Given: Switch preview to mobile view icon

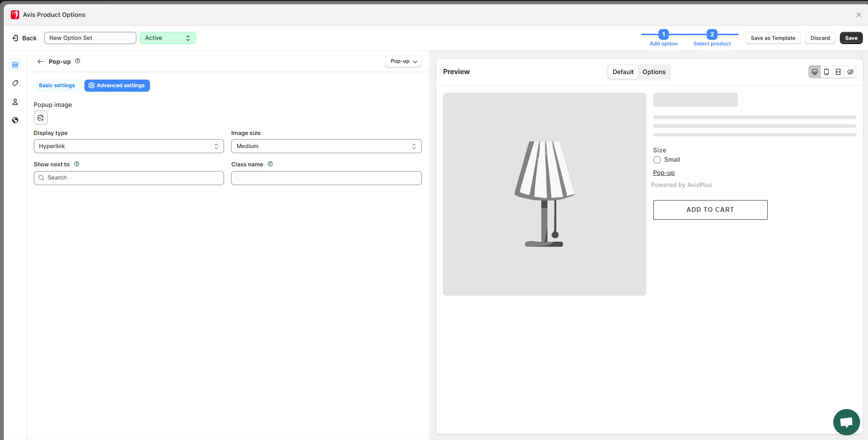Looking at the screenshot, I should tap(826, 72).
